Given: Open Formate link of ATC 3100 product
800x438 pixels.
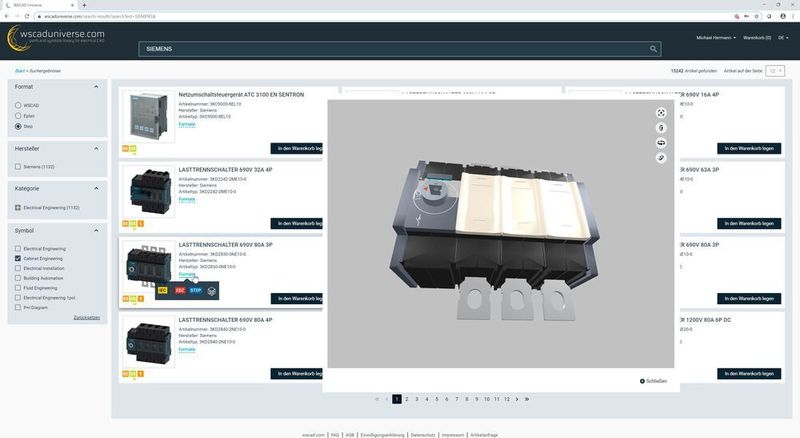Looking at the screenshot, I should [187, 124].
